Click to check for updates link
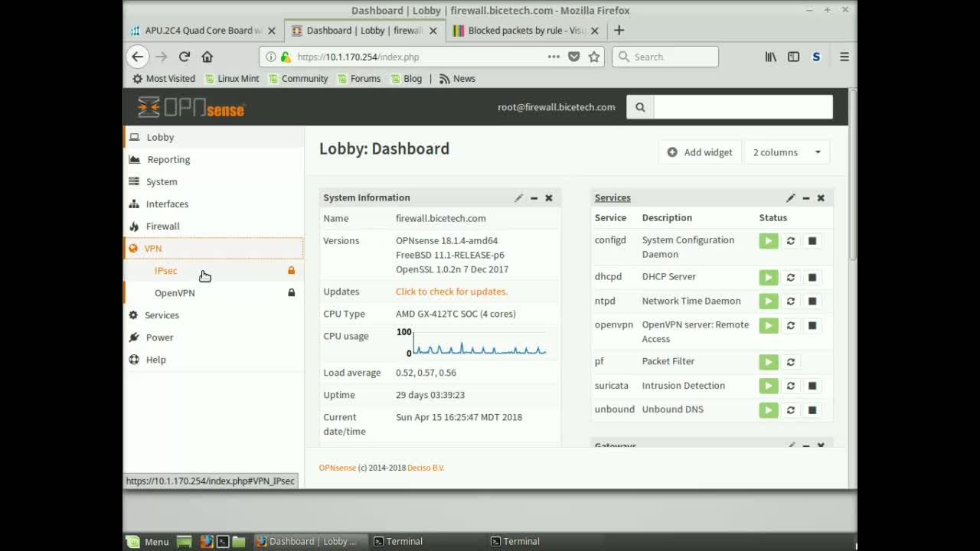The width and height of the screenshot is (980, 551). (x=452, y=292)
